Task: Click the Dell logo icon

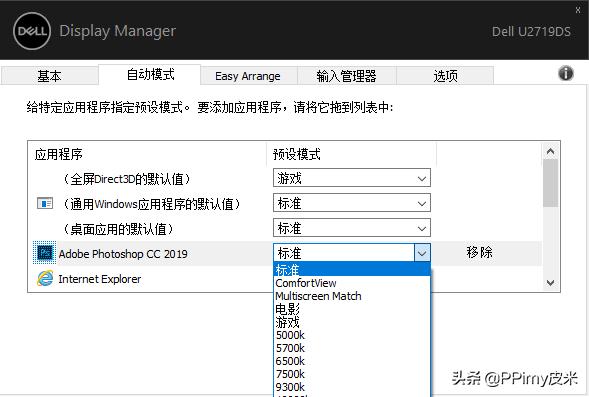Action: [x=32, y=31]
